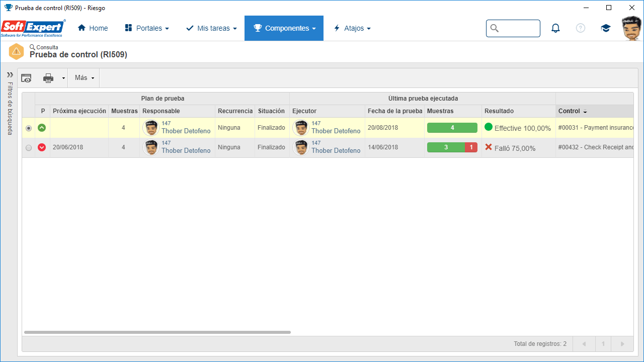Viewport: 644px width, 362px height.
Task: Go to previous page arrow
Action: pyautogui.click(x=584, y=344)
